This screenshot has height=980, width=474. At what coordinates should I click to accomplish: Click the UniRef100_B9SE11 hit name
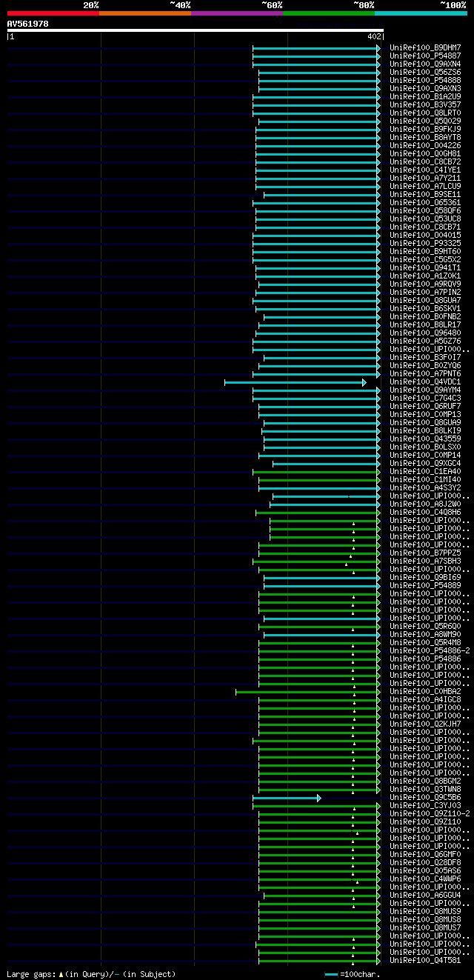[x=425, y=194]
